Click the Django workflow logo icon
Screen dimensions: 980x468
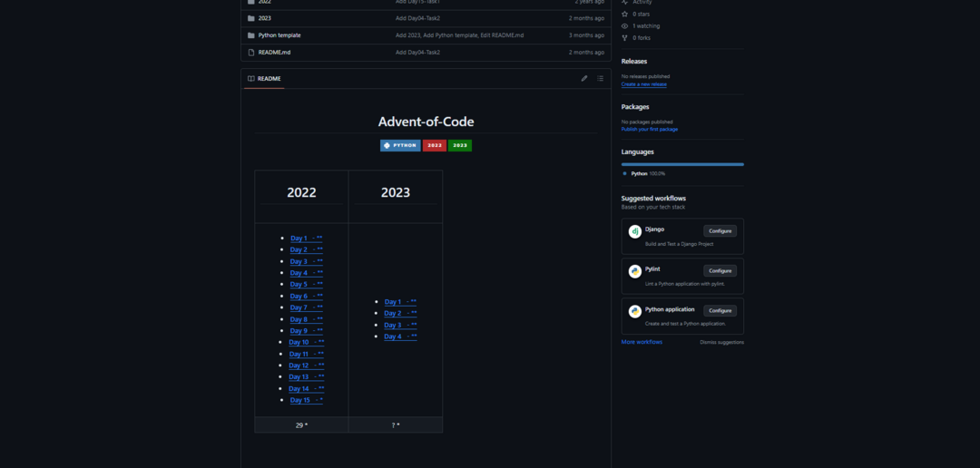pyautogui.click(x=635, y=231)
